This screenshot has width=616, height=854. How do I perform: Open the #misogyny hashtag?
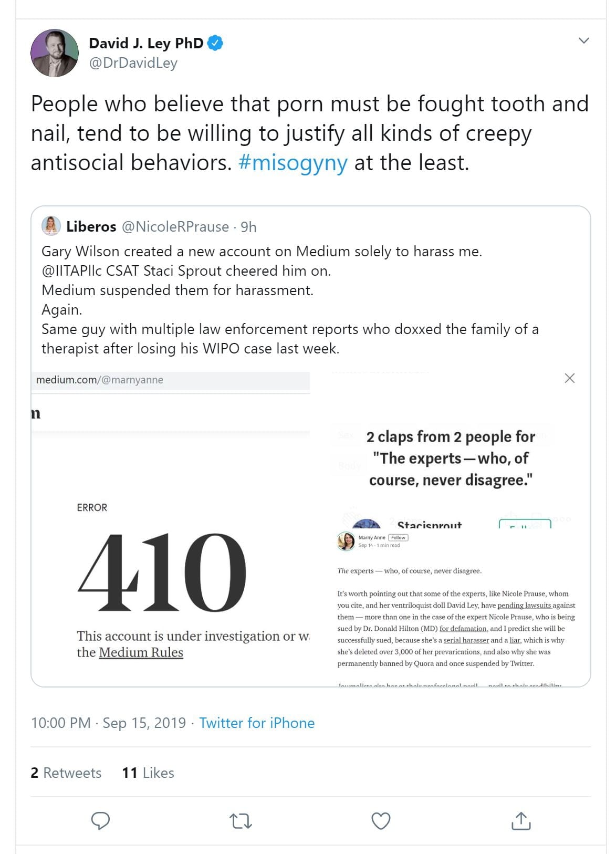293,163
